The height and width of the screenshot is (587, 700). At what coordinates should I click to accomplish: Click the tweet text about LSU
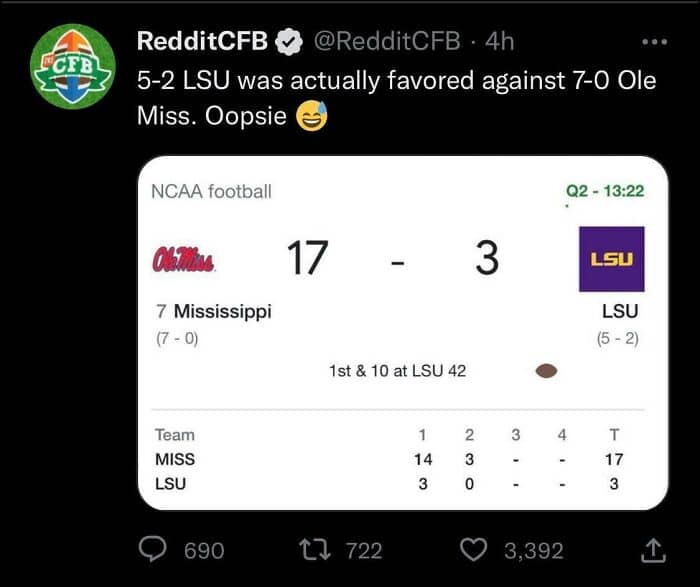point(396,98)
